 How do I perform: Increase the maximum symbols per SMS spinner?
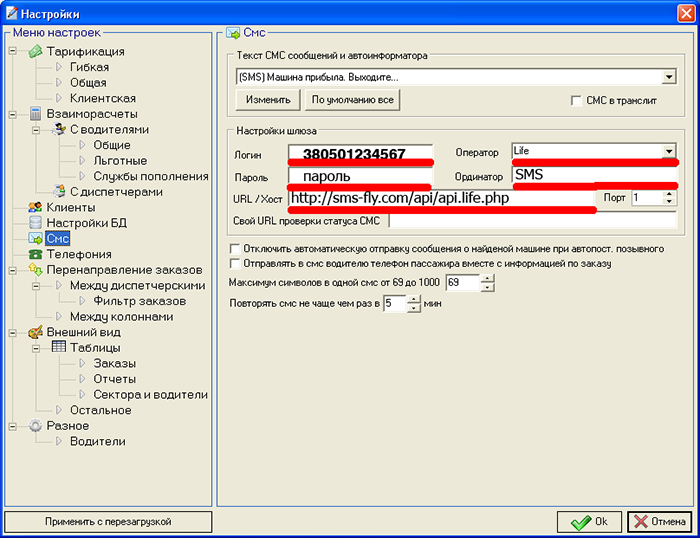(x=487, y=280)
